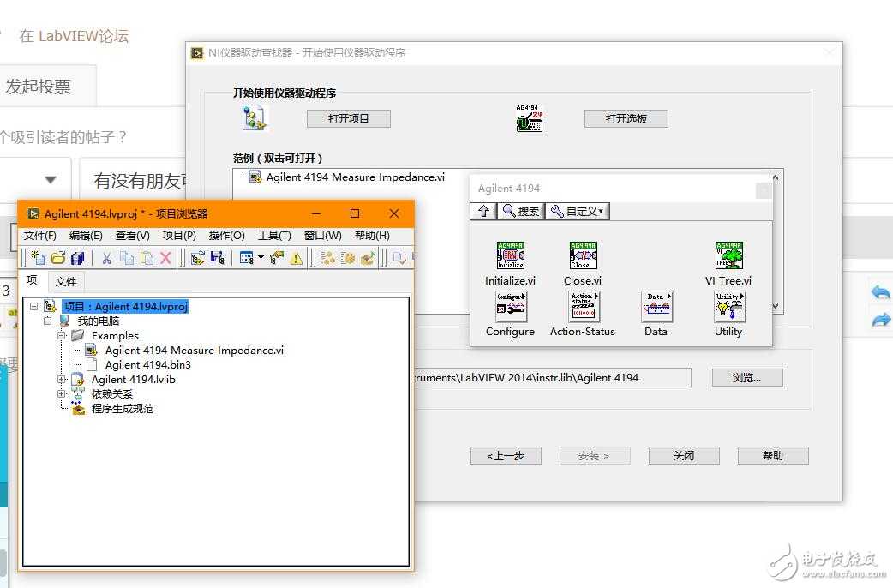
Task: Click the 打开选板 button
Action: coord(626,118)
